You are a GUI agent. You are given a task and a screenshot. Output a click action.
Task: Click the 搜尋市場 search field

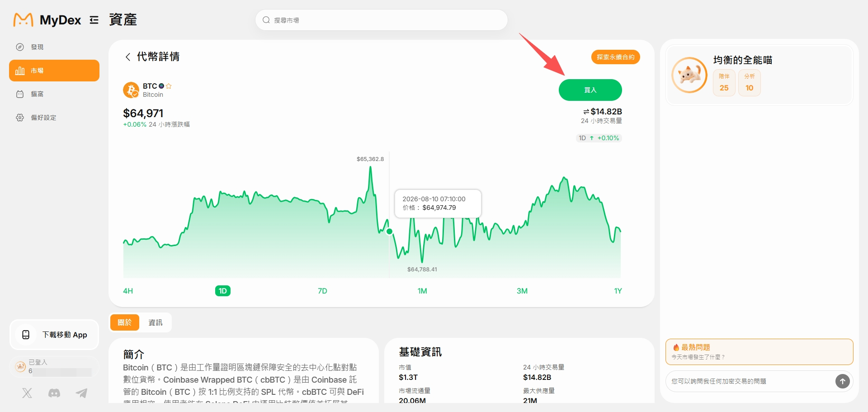click(x=382, y=20)
